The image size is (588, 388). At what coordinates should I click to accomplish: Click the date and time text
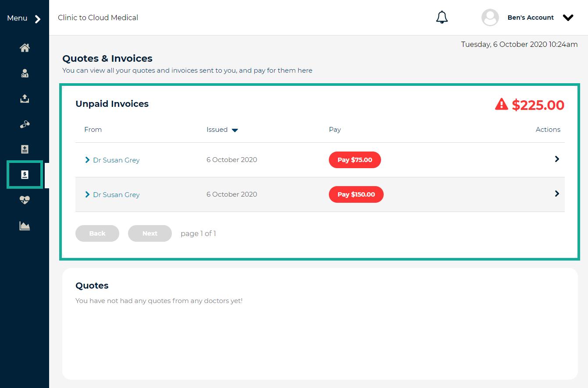click(x=519, y=44)
